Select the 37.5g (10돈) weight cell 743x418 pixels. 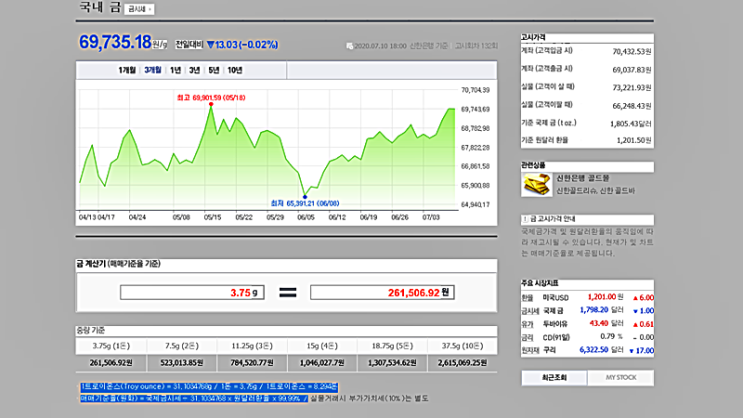click(462, 346)
